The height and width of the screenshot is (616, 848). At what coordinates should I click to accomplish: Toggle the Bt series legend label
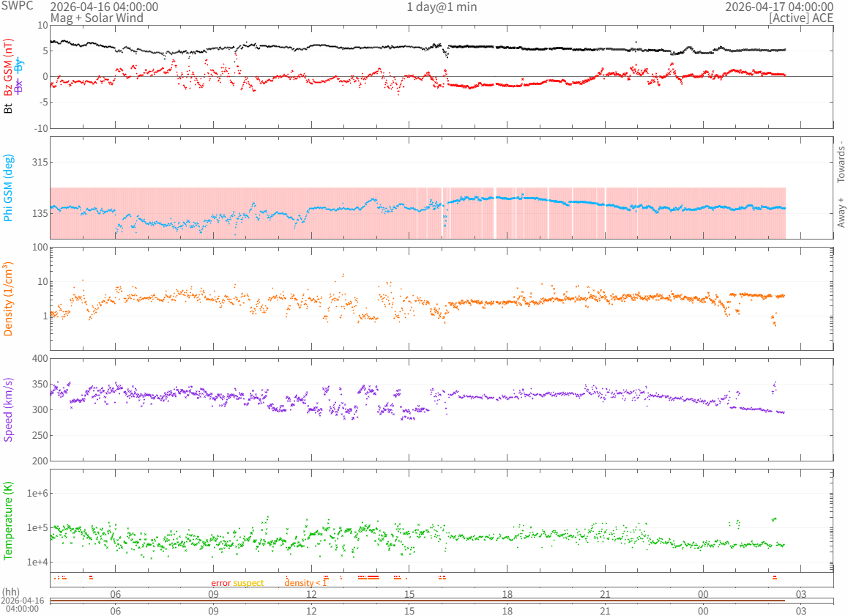pyautogui.click(x=9, y=108)
